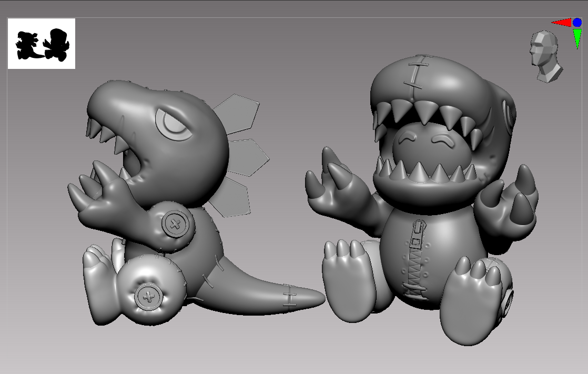Select the front-view dinosaur model
588x374 pixels.
[422, 199]
